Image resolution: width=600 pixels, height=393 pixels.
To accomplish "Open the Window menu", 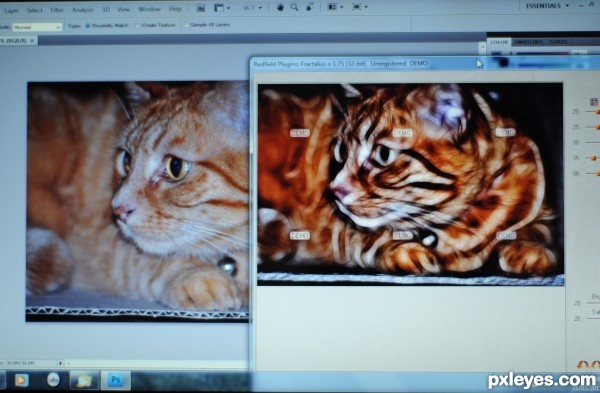I will click(149, 9).
